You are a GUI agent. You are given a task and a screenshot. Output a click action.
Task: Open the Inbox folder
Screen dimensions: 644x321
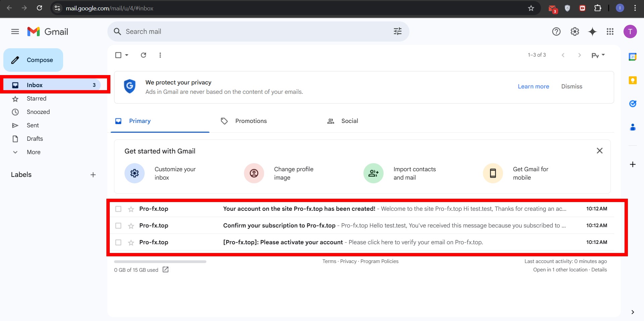[x=52, y=85]
